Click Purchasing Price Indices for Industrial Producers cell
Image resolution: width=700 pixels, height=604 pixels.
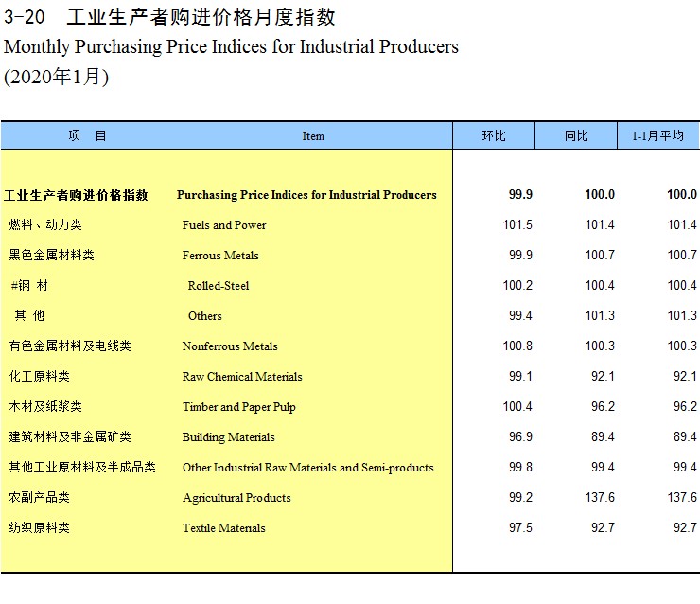(306, 195)
